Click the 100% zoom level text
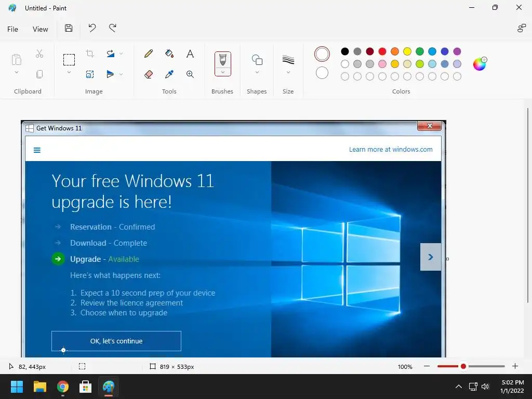 [x=405, y=366]
